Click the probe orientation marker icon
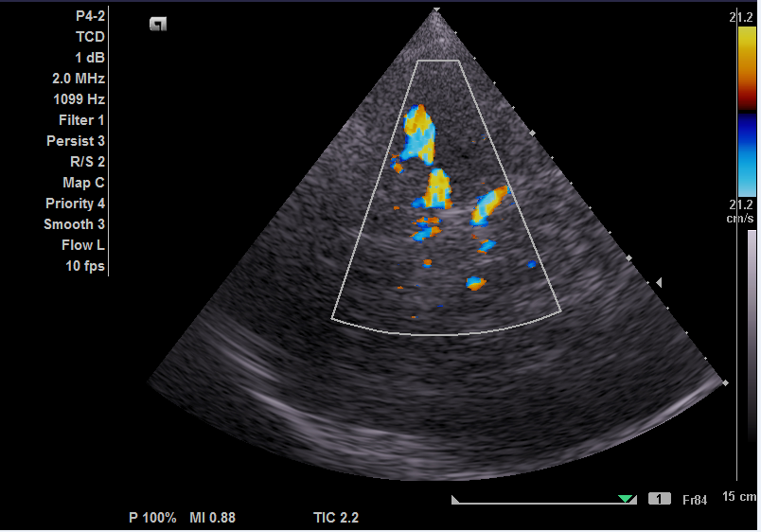761x532 pixels. [158, 25]
